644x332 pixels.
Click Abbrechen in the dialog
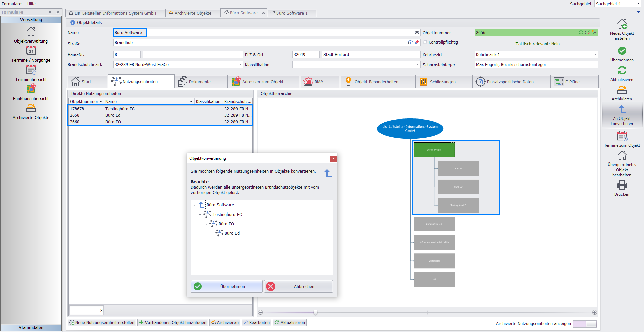point(298,286)
